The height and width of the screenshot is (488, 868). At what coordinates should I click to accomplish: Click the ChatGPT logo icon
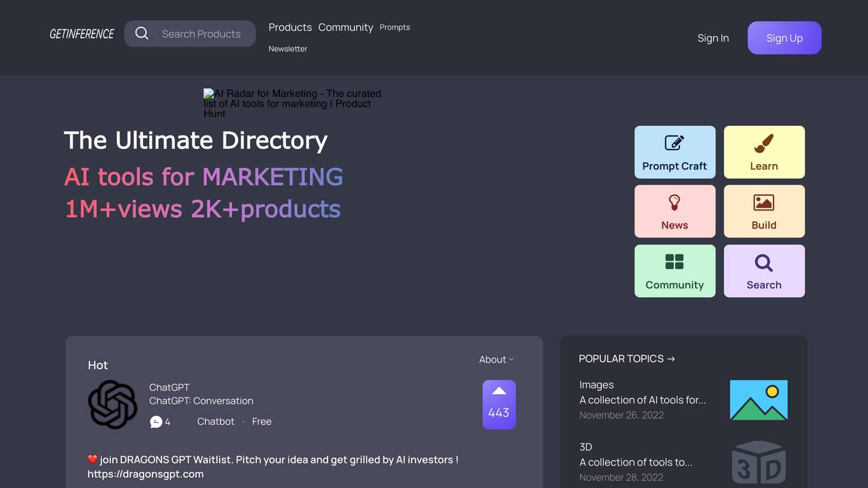pos(112,404)
